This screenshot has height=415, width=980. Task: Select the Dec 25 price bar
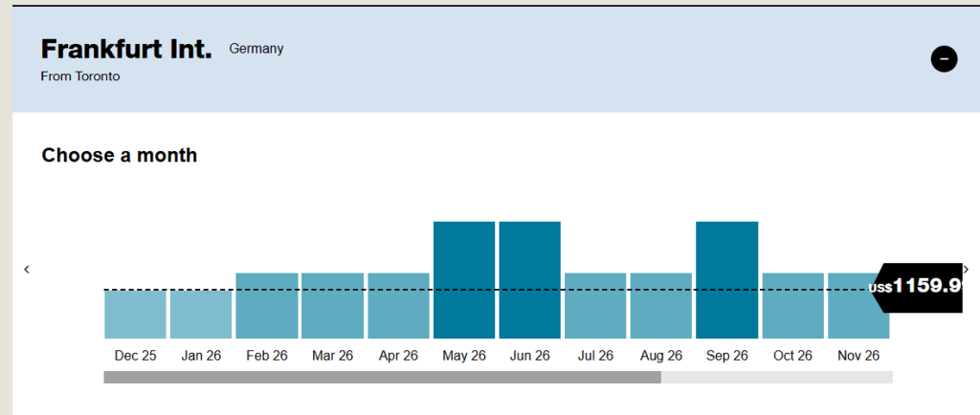pyautogui.click(x=135, y=314)
